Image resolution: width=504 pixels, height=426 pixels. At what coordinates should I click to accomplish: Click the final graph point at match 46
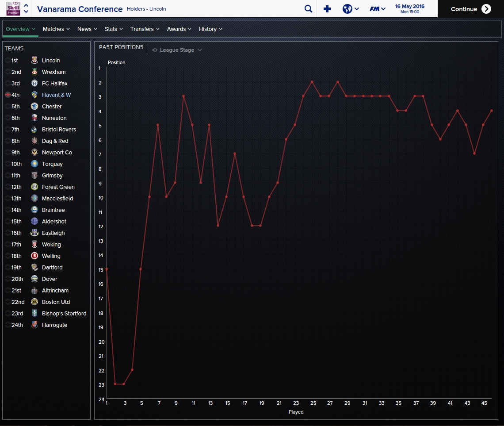(x=492, y=111)
